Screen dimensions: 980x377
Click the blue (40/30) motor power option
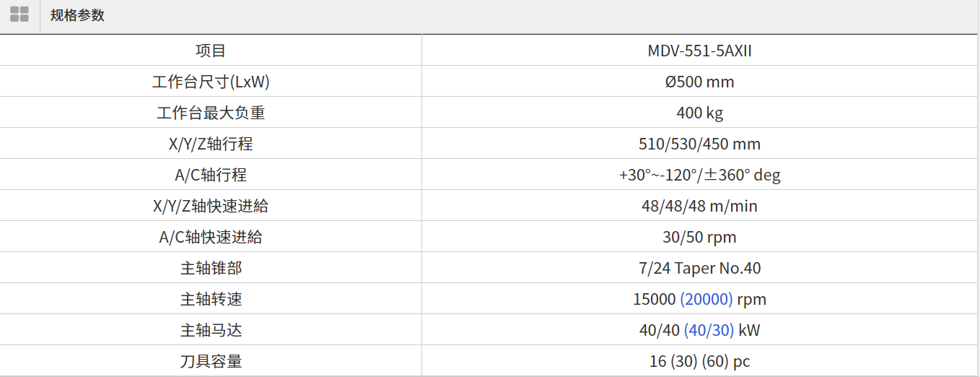708,330
